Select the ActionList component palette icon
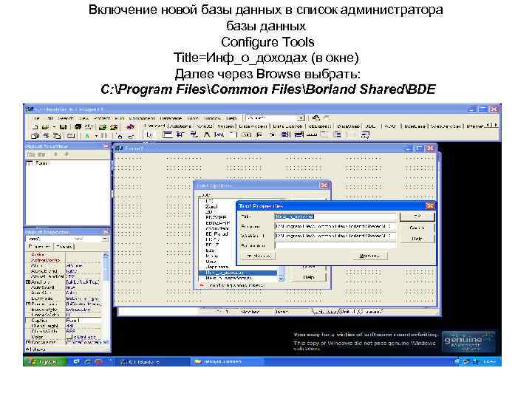This screenshot has height=399, width=532. tap(365, 135)
